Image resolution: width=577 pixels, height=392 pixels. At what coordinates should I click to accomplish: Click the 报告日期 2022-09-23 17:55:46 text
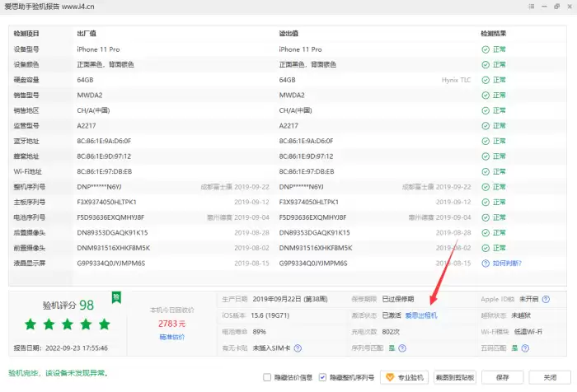(x=61, y=348)
